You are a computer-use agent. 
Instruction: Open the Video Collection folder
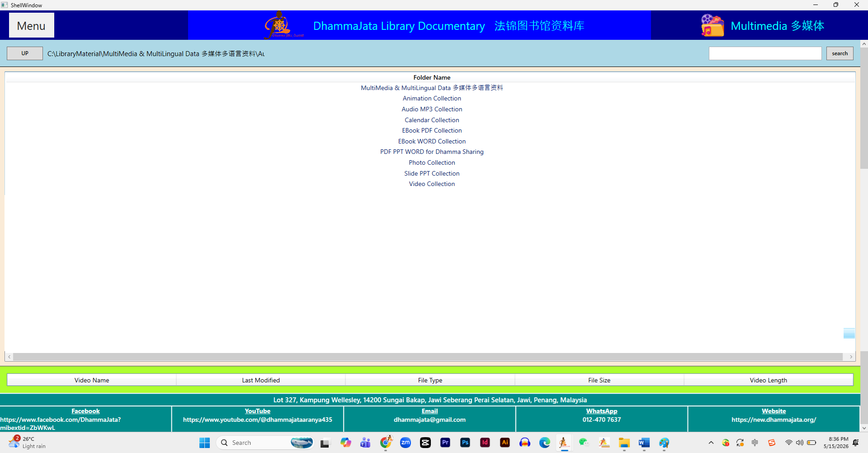tap(432, 184)
